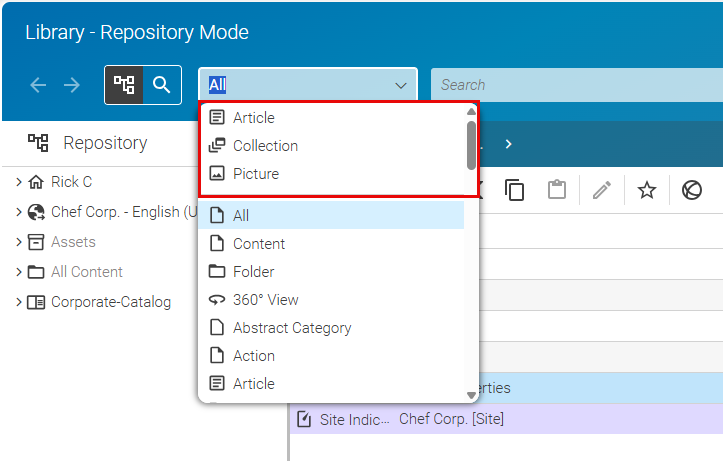Choose Picture content type

[x=332, y=174]
